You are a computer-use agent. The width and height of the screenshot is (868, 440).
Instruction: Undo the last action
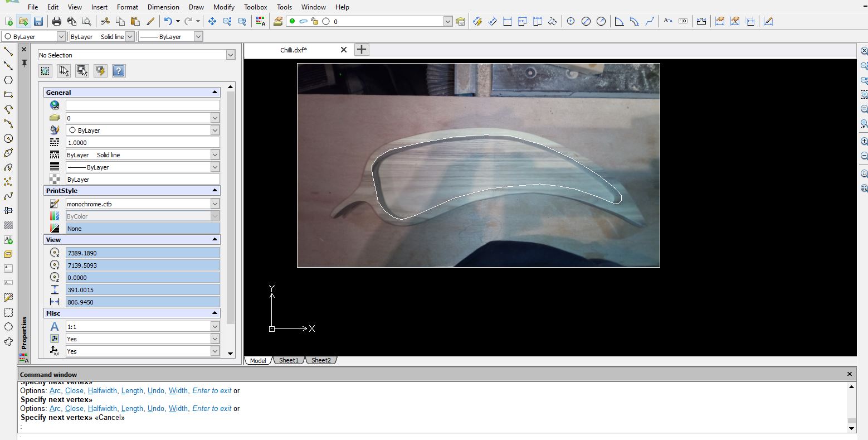(168, 21)
